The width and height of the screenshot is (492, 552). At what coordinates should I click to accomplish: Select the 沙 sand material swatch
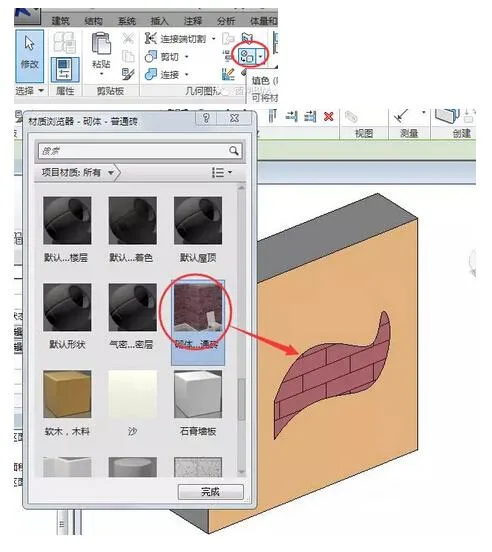point(133,394)
